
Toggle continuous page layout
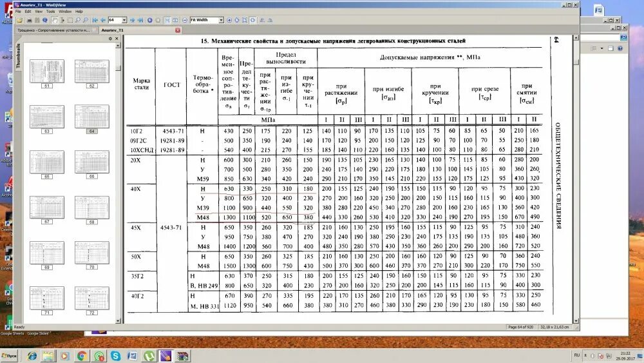(x=167, y=20)
